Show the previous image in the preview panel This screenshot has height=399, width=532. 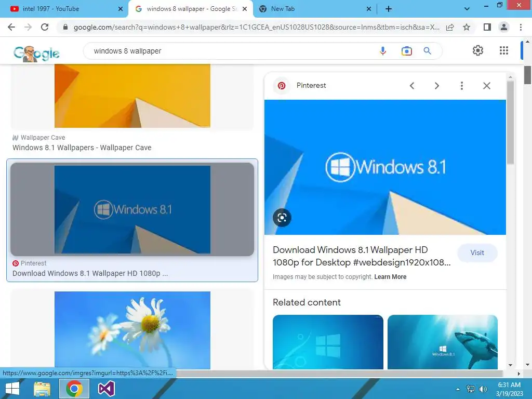(412, 86)
